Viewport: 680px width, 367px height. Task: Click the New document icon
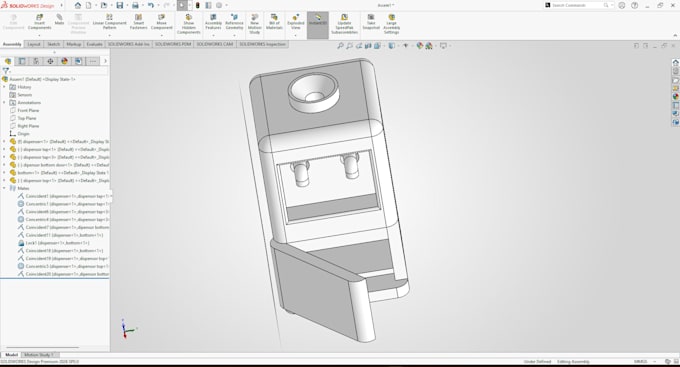89,5
